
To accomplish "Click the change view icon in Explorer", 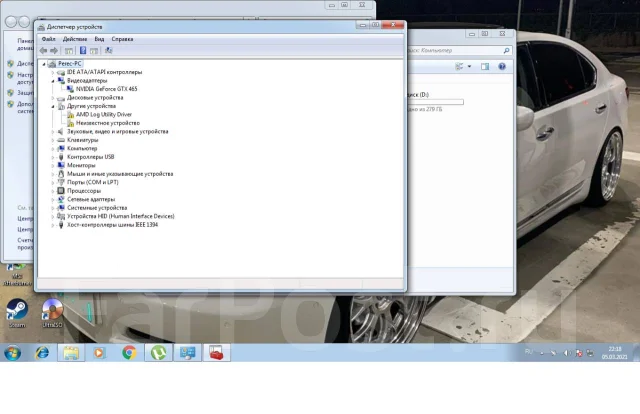I will click(x=459, y=67).
